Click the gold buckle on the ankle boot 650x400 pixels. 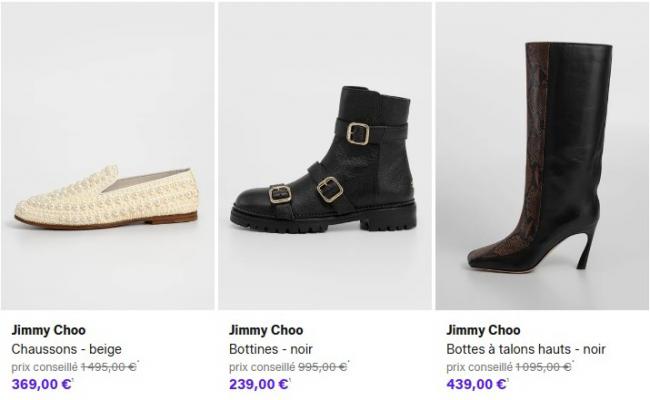[x=357, y=131]
